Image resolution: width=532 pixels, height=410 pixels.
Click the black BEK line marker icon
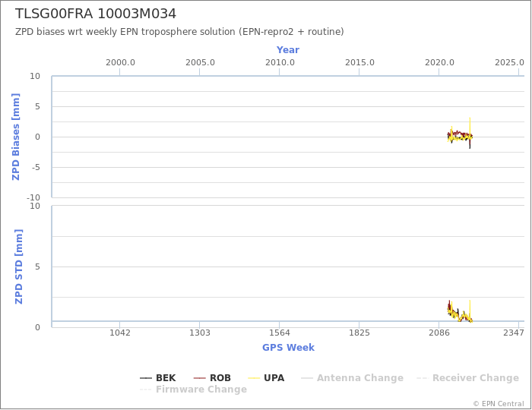(x=146, y=378)
